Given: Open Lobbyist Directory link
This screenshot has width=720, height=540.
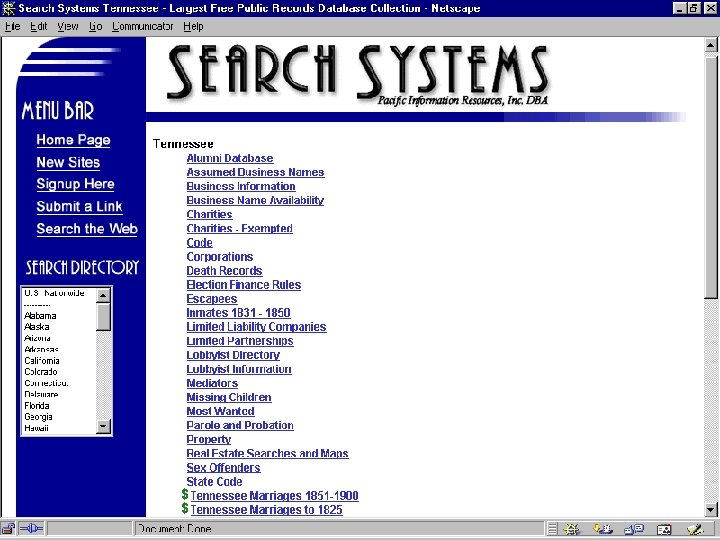Looking at the screenshot, I should tap(233, 355).
